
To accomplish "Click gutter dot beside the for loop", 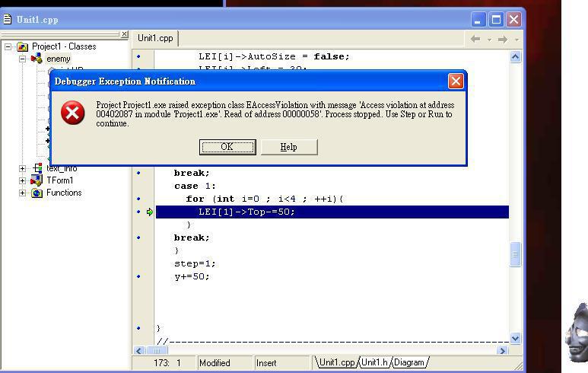I will tap(138, 199).
